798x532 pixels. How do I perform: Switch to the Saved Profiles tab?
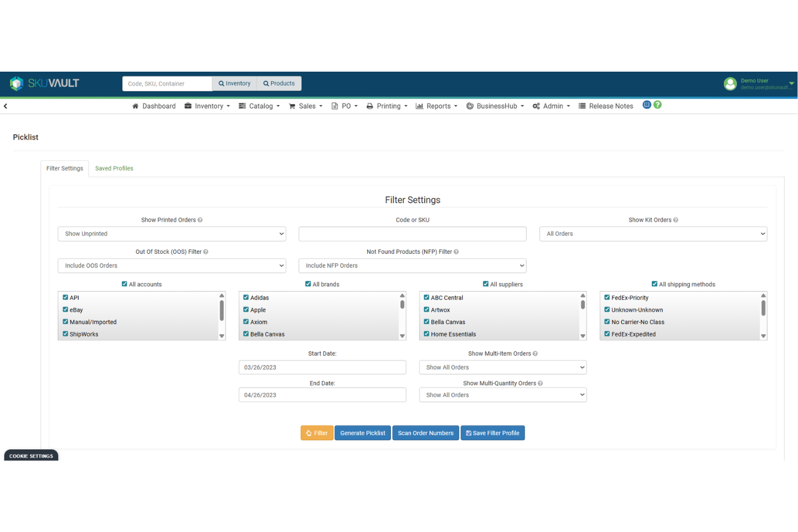click(114, 168)
